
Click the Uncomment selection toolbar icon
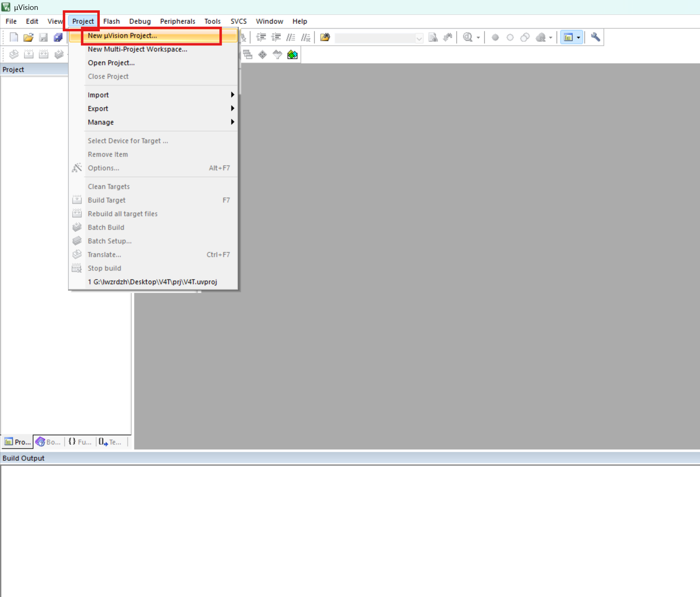[x=306, y=38]
